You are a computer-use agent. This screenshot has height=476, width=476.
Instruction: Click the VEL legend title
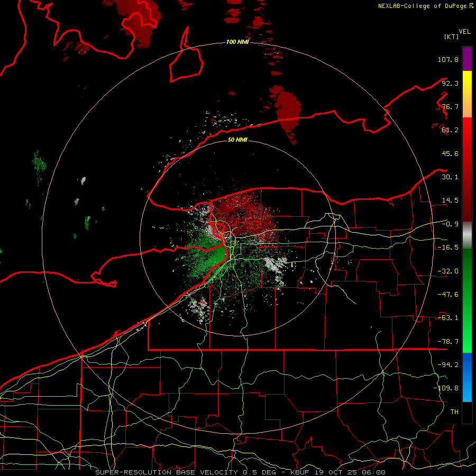tap(464, 31)
